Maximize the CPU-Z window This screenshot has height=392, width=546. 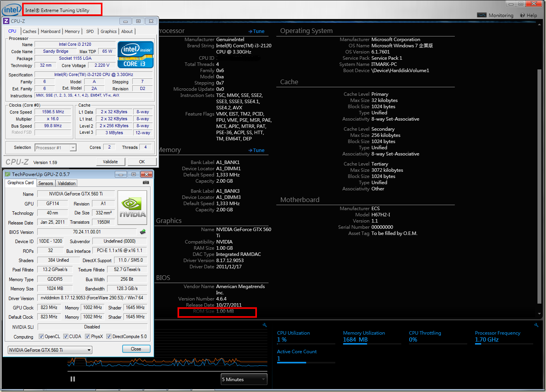tap(138, 21)
